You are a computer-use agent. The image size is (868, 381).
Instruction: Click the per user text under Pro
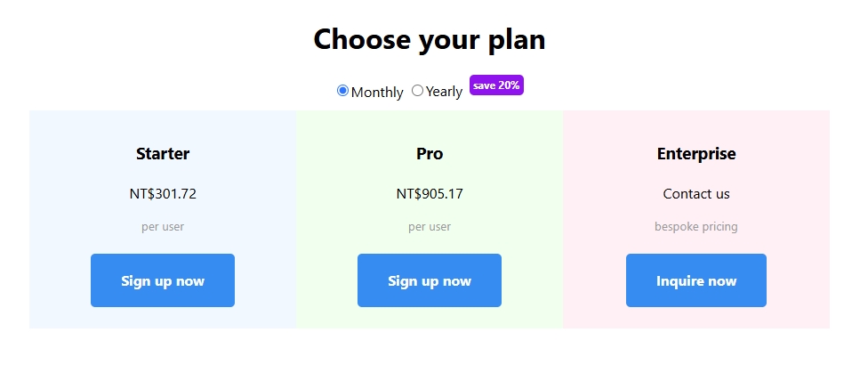(430, 226)
